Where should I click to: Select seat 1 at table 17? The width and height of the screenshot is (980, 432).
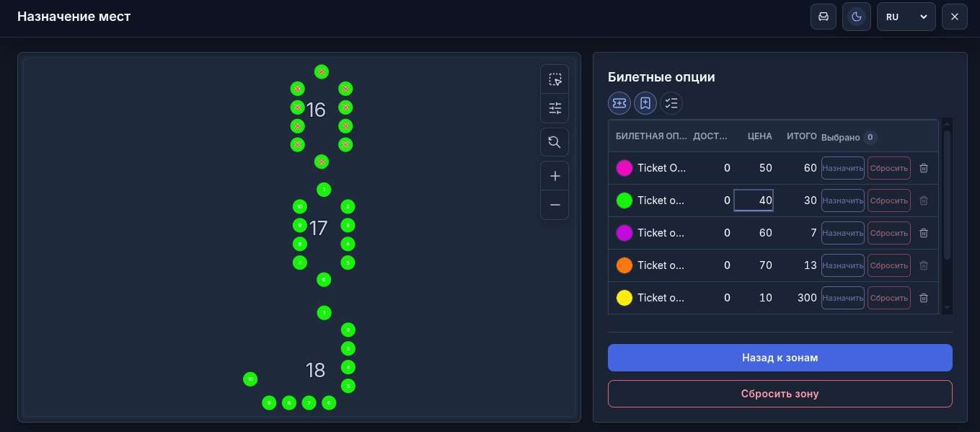point(325,189)
